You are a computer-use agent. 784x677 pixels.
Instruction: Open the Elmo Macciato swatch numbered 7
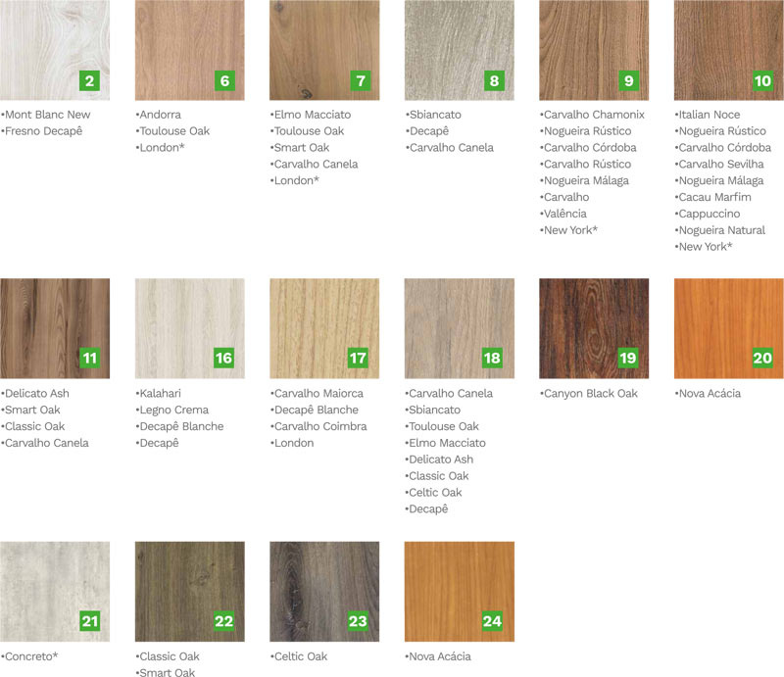(x=324, y=50)
